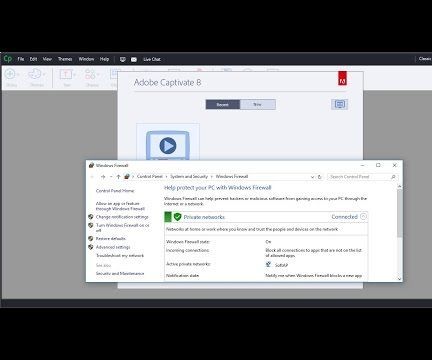
Task: Click the Notification state label
Action: pos(183,276)
